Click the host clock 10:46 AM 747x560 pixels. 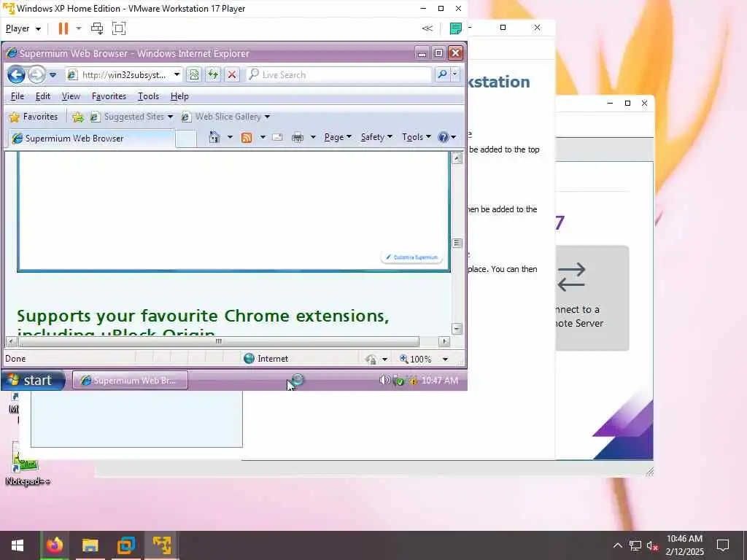[684, 539]
